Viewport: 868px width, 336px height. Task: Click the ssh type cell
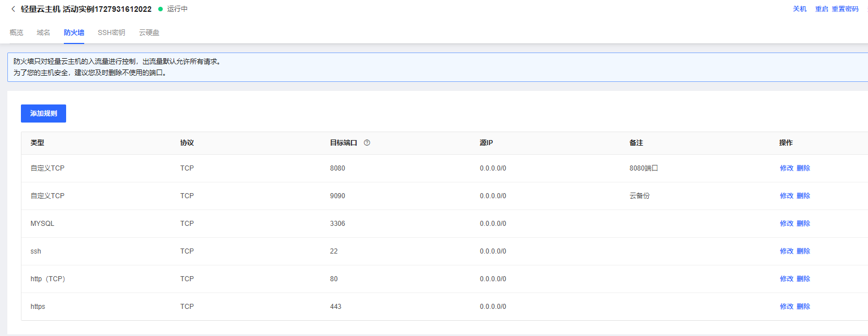36,251
